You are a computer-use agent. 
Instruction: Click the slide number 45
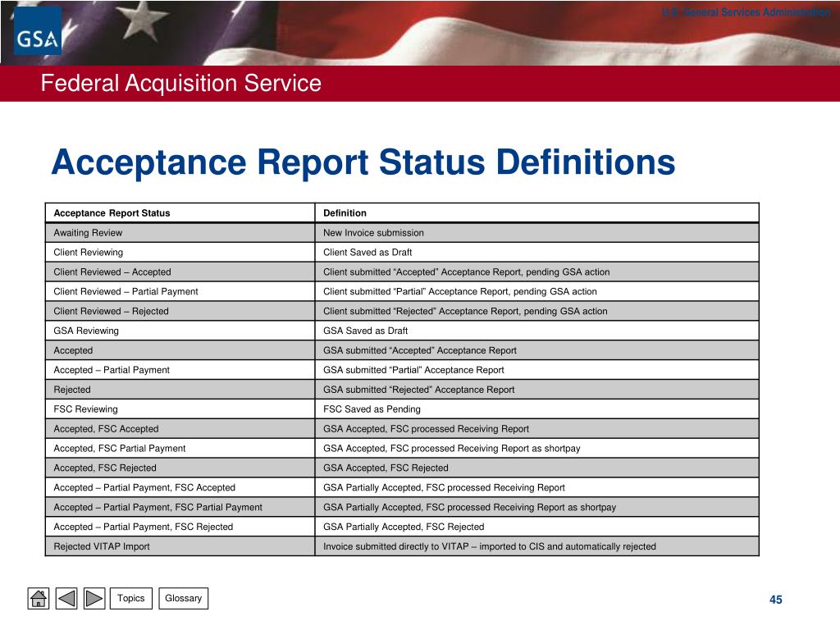click(776, 600)
